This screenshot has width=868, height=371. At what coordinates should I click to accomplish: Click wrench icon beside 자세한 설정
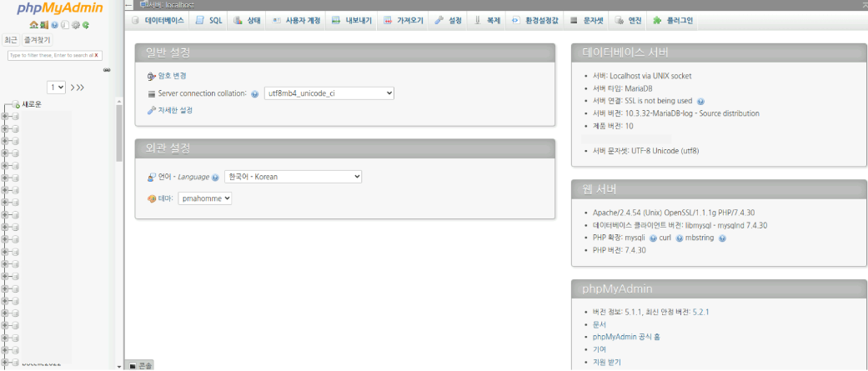[152, 111]
